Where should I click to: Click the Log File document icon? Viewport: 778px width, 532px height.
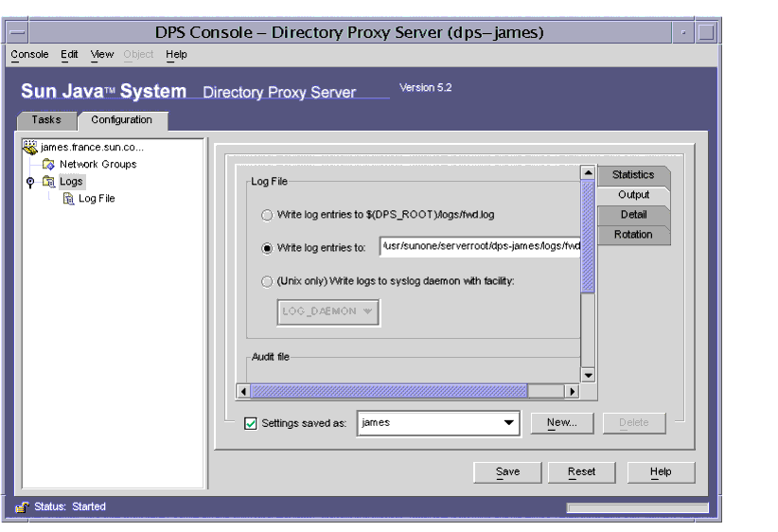[68, 199]
